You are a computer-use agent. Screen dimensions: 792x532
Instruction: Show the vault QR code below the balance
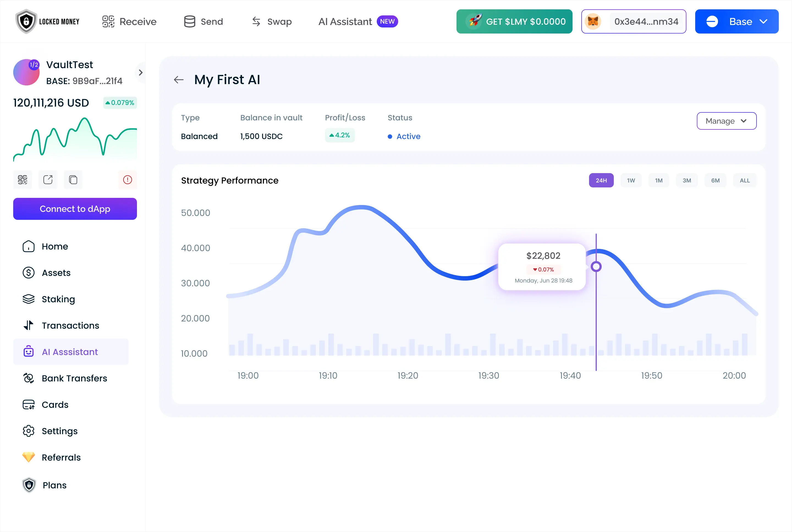(22, 179)
